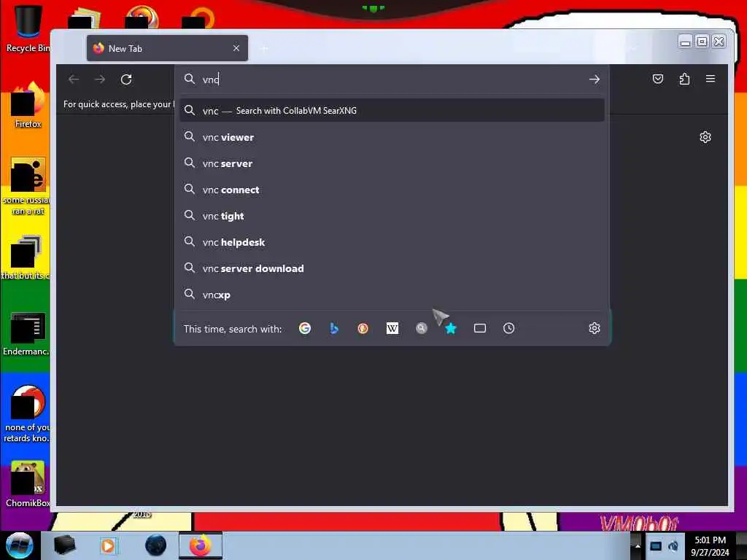Viewport: 747px width, 560px height.
Task: Search in Bookmarks using the star icon
Action: [x=451, y=328]
